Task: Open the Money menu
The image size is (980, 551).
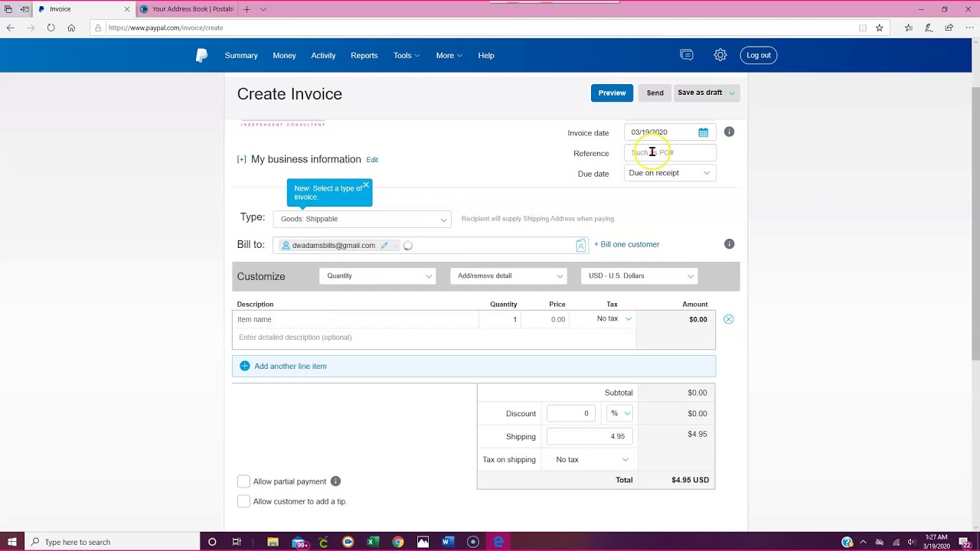Action: click(284, 55)
